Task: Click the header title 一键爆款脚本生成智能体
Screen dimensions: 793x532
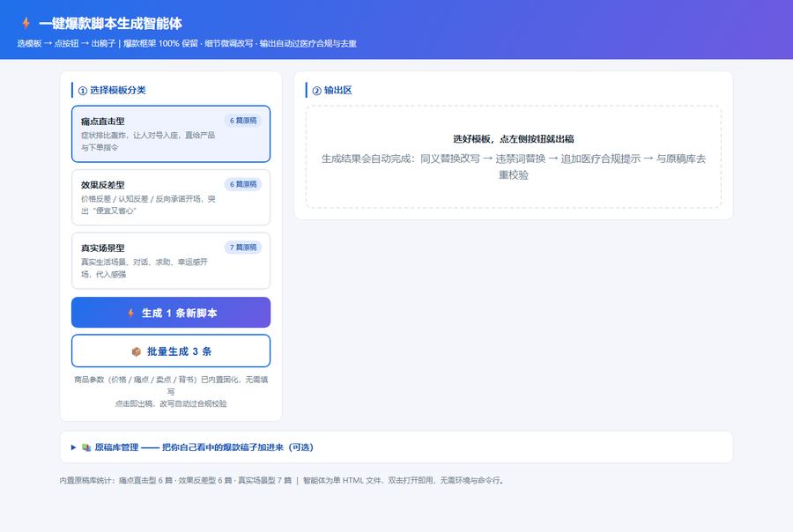Action: pyautogui.click(x=110, y=23)
